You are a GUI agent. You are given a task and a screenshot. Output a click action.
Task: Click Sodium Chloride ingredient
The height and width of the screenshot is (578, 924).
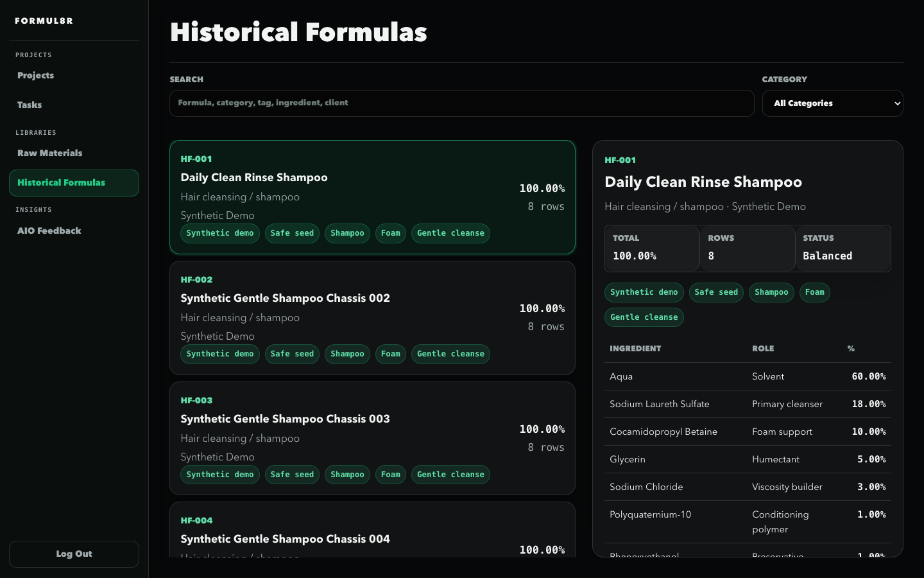click(646, 487)
